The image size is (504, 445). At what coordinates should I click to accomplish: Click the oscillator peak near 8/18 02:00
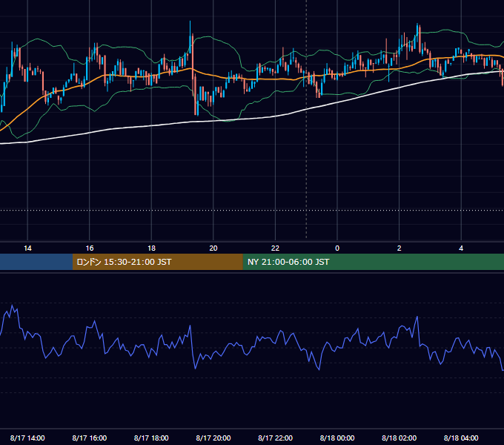pos(417,317)
